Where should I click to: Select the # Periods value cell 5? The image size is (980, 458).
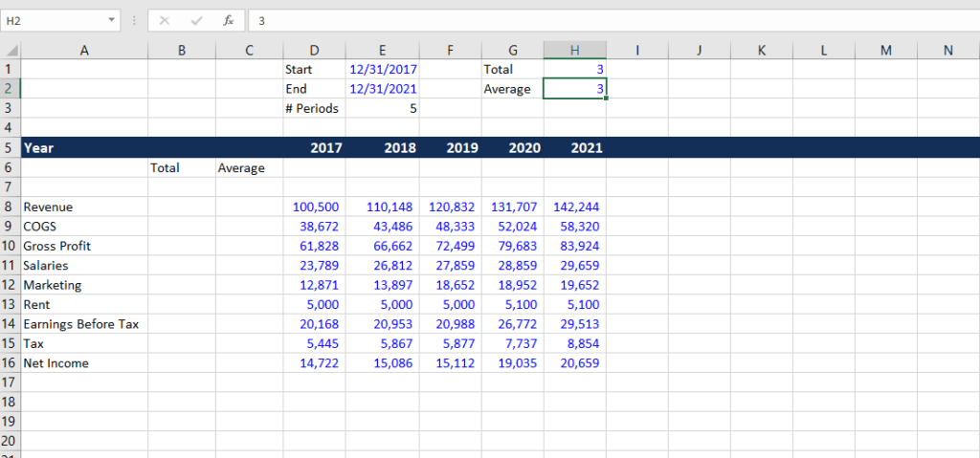(x=383, y=109)
